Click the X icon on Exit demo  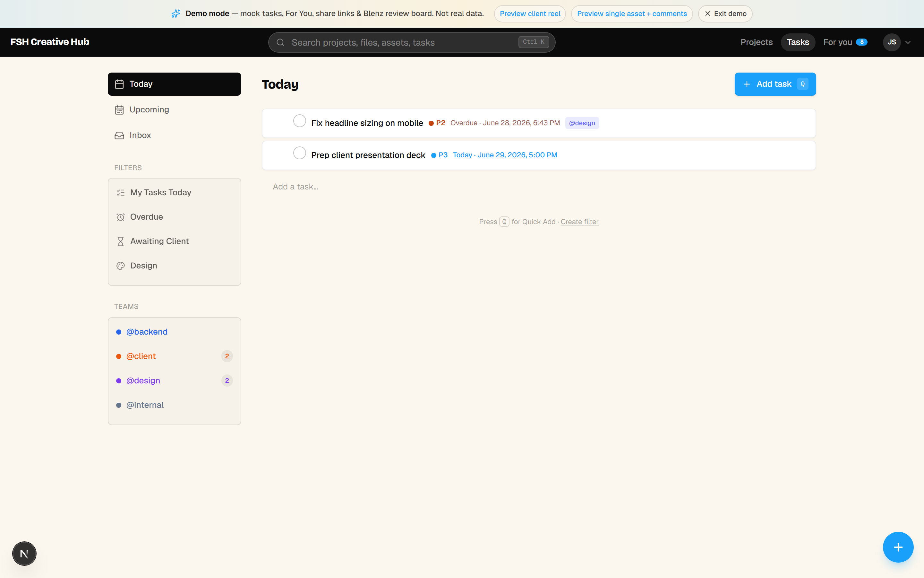[x=707, y=14]
